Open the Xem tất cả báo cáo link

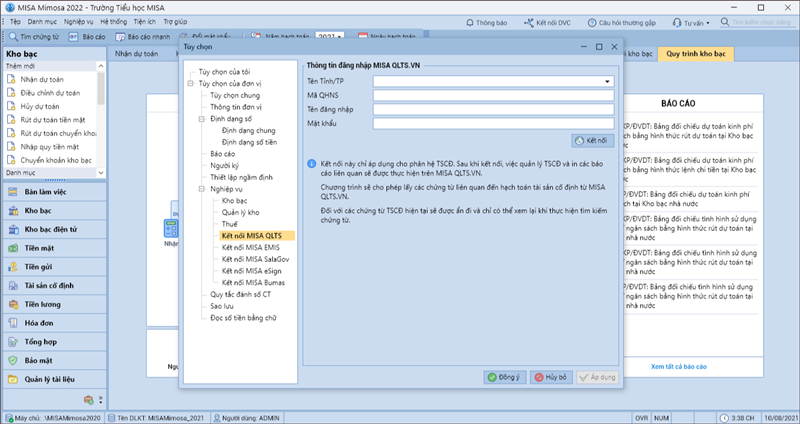[x=679, y=367]
